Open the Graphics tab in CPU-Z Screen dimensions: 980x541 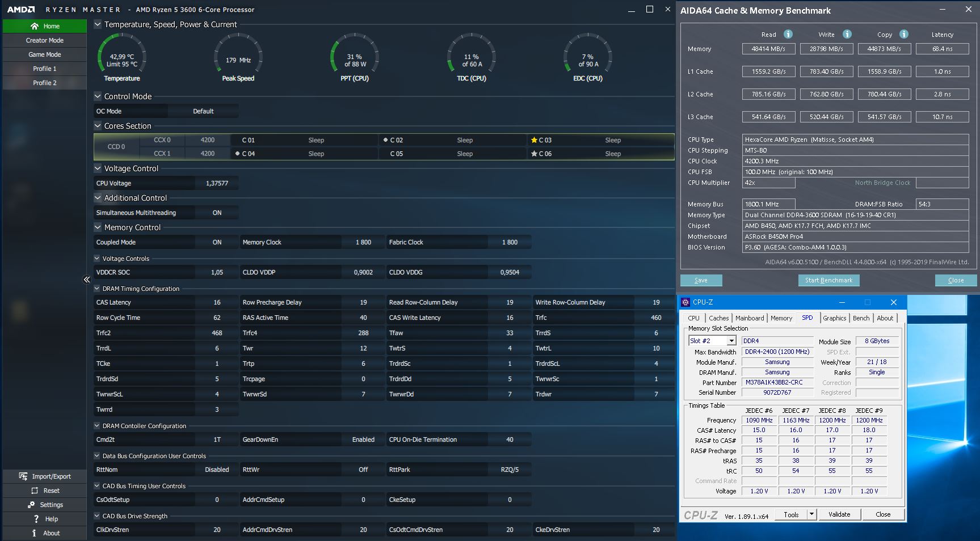point(834,318)
